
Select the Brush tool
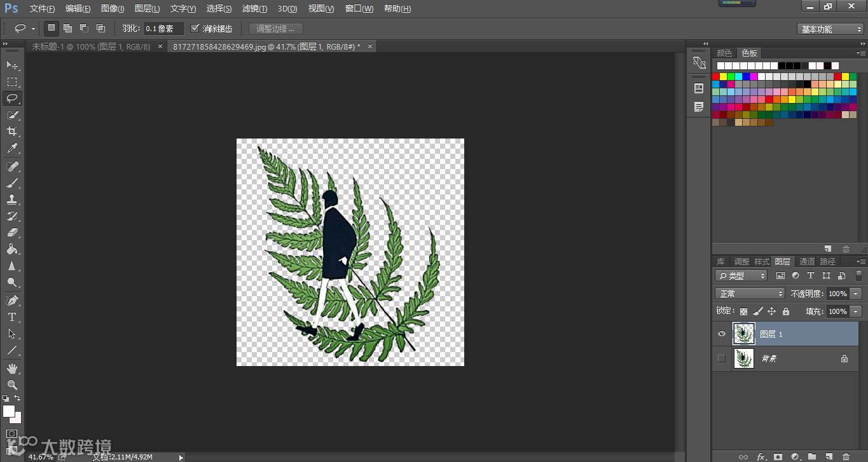pos(12,183)
